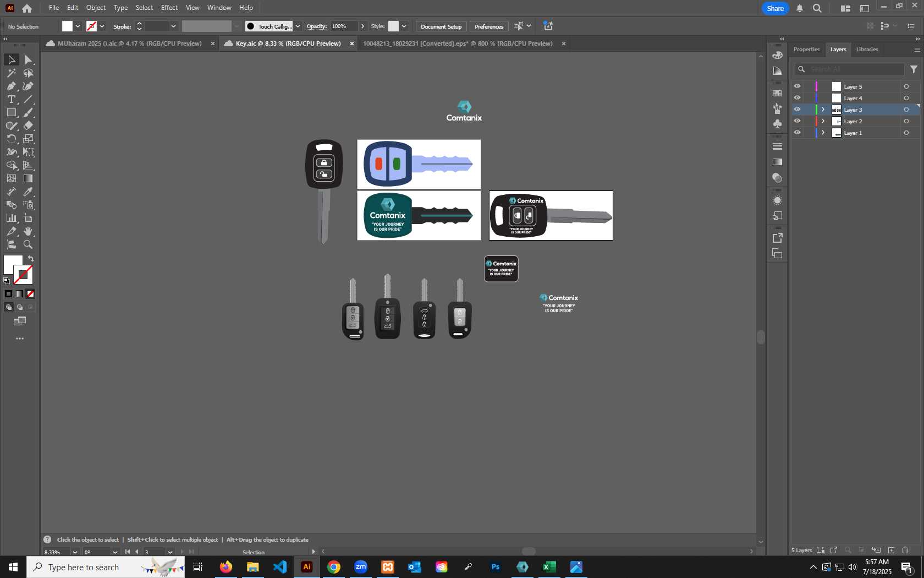Image resolution: width=924 pixels, height=578 pixels.
Task: Choose the Magic Wand tool
Action: [11, 73]
